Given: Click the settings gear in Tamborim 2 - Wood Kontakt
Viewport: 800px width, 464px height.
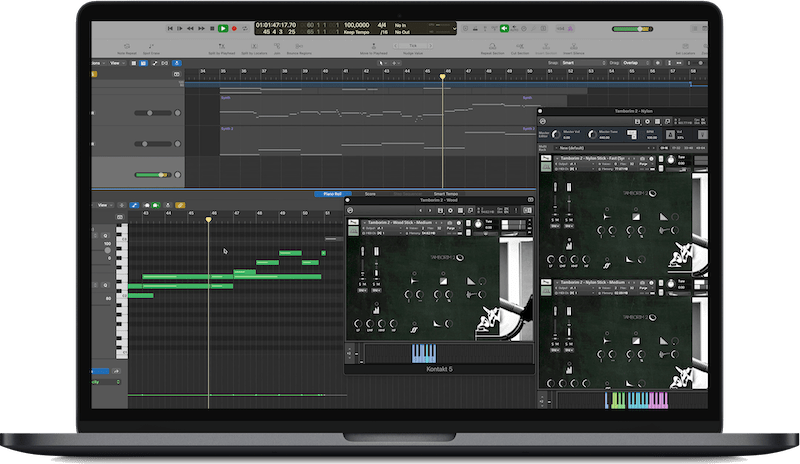Looking at the screenshot, I should point(451,210).
